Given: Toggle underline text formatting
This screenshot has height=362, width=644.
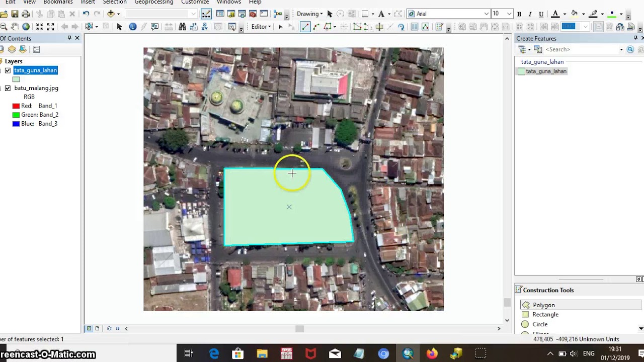Looking at the screenshot, I should pos(541,14).
